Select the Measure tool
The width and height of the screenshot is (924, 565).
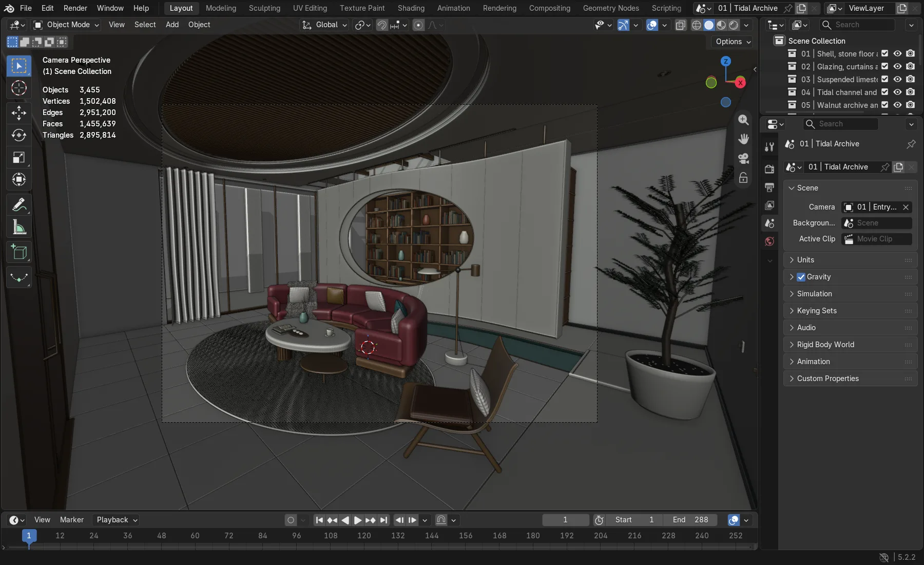19,227
